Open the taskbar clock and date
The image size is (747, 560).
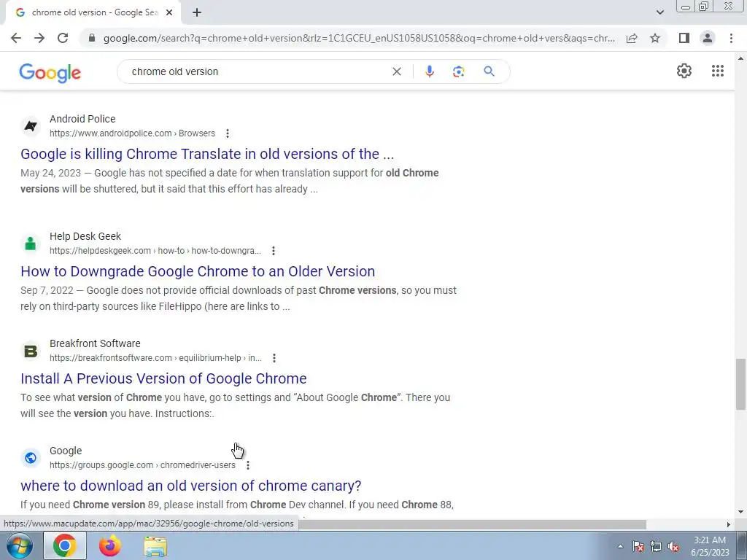pyautogui.click(x=710, y=546)
